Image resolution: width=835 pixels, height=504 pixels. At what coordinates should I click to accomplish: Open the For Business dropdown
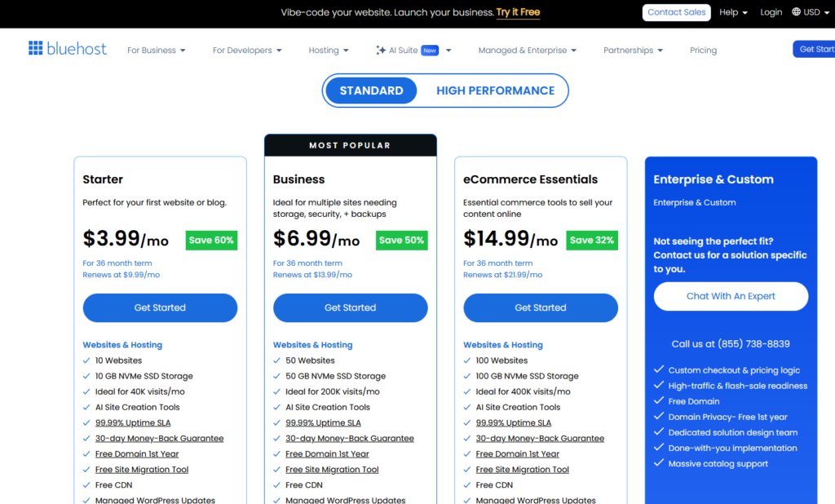click(x=156, y=50)
